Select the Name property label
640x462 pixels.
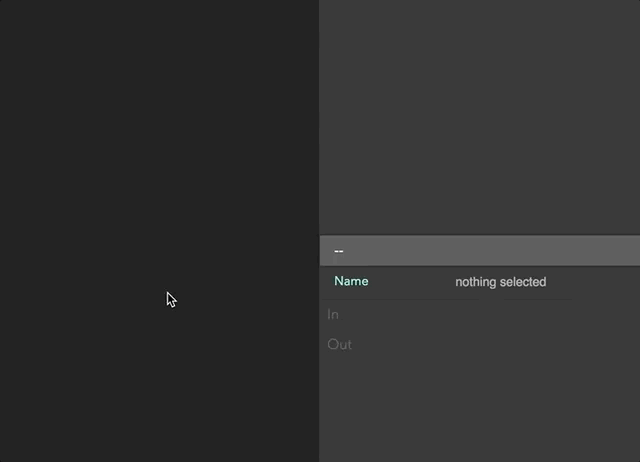[351, 281]
